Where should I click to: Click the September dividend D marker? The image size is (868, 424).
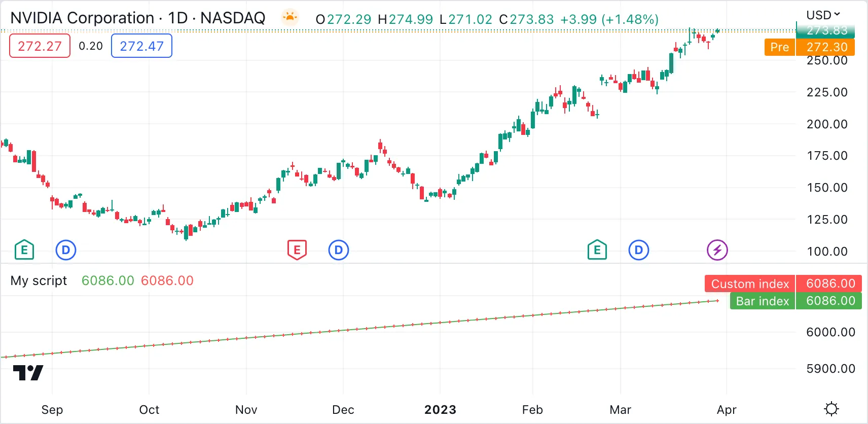[65, 250]
